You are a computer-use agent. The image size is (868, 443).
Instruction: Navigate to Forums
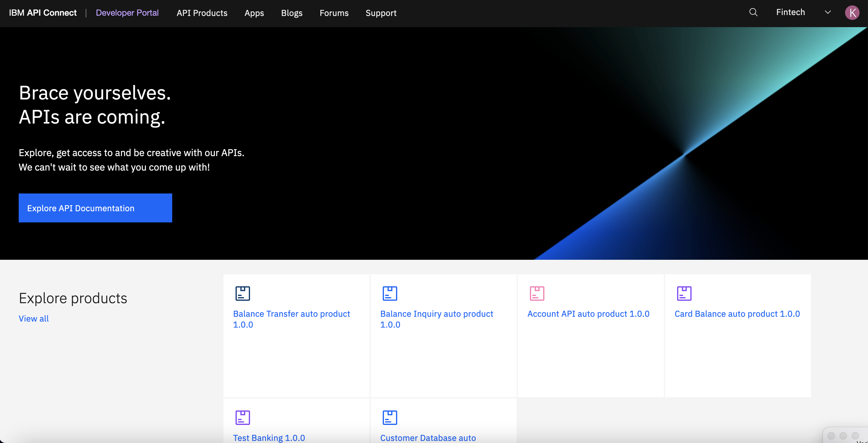tap(334, 13)
